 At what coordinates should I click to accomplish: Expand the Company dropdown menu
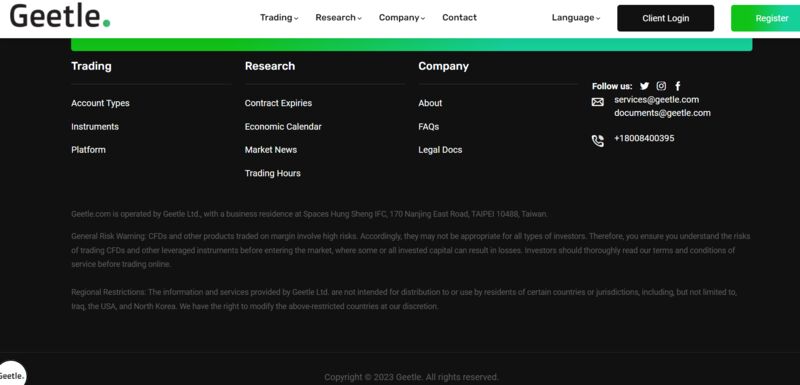click(402, 17)
